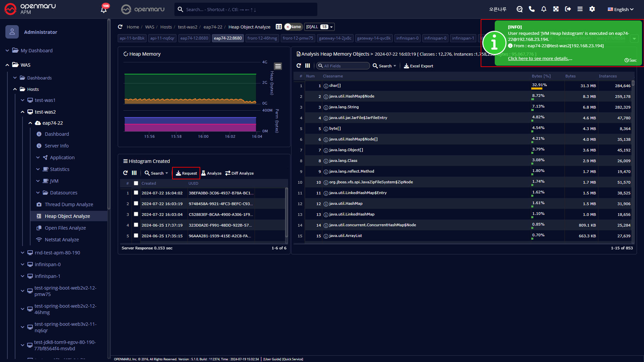The width and height of the screenshot is (644, 362).
Task: Click the Request histogram button
Action: pyautogui.click(x=186, y=173)
